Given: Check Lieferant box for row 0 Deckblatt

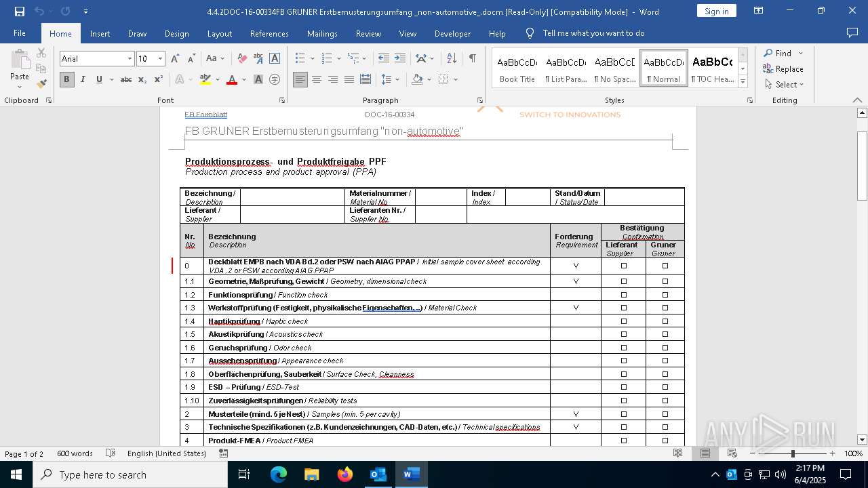Looking at the screenshot, I should (x=624, y=266).
